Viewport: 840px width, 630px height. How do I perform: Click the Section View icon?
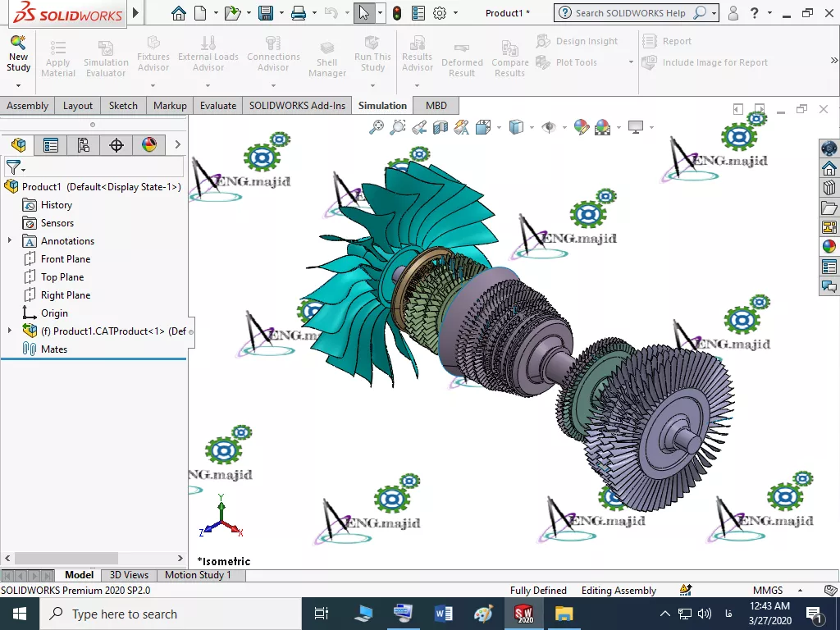pyautogui.click(x=441, y=127)
